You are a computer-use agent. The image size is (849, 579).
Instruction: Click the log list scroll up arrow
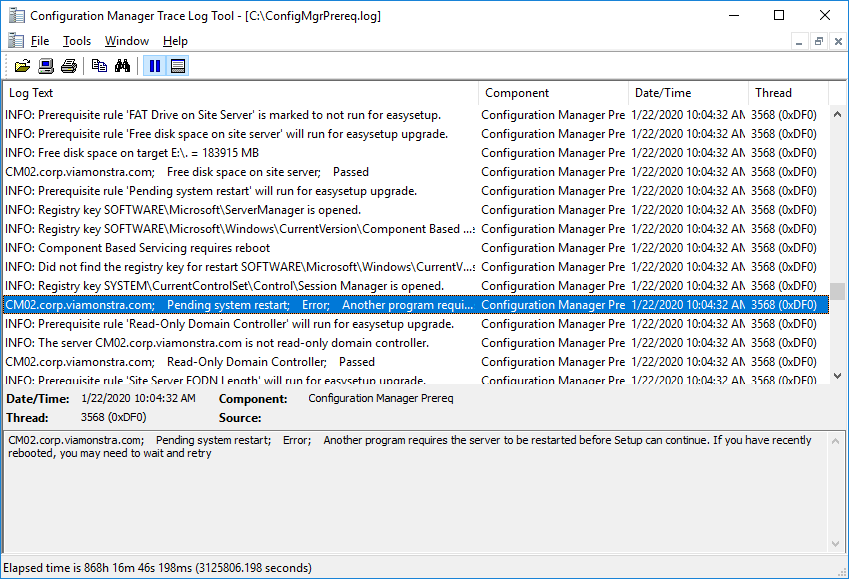tap(838, 114)
